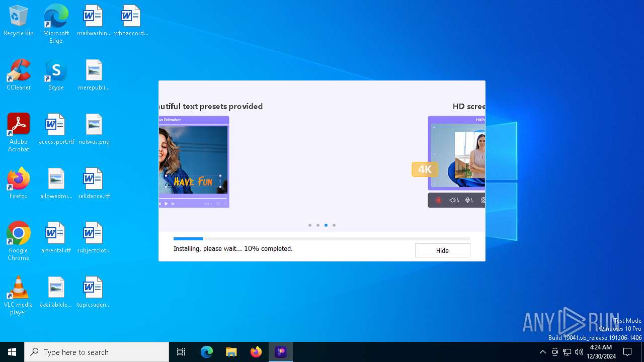
Task: Select Adobe Acrobat desktop shortcut
Action: click(x=19, y=133)
